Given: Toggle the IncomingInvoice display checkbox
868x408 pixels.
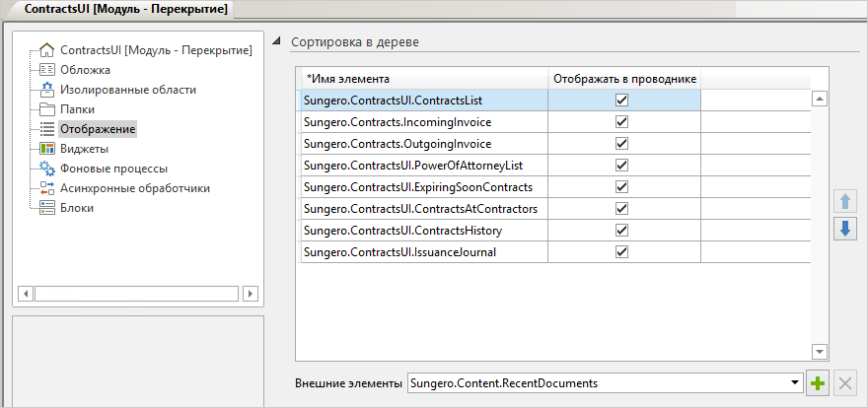Looking at the screenshot, I should pyautogui.click(x=621, y=122).
